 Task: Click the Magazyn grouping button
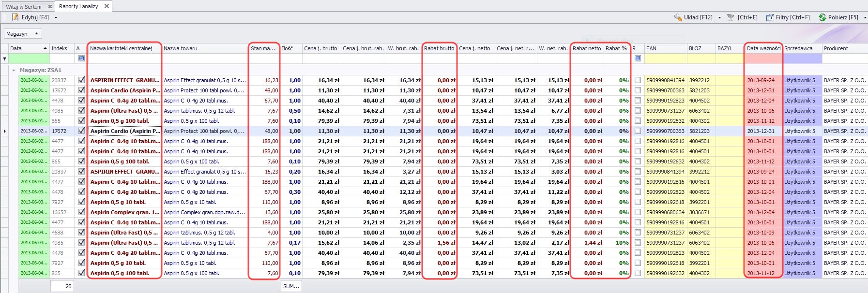(x=22, y=34)
